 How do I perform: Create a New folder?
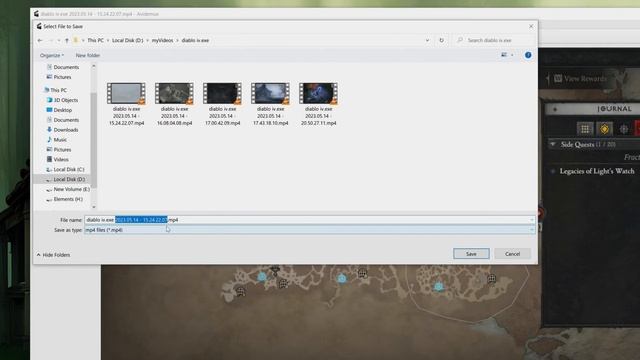88,55
